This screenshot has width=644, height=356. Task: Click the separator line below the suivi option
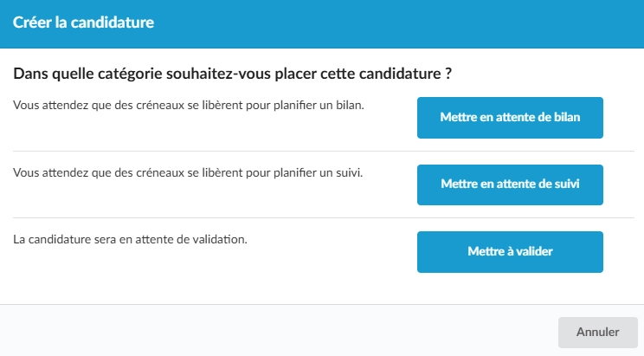[324, 218]
